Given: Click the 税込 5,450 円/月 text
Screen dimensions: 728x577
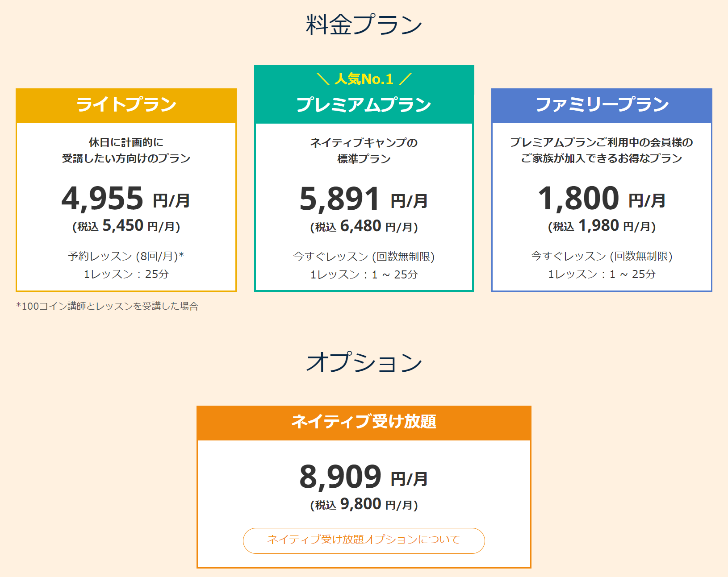Looking at the screenshot, I should pyautogui.click(x=126, y=226).
